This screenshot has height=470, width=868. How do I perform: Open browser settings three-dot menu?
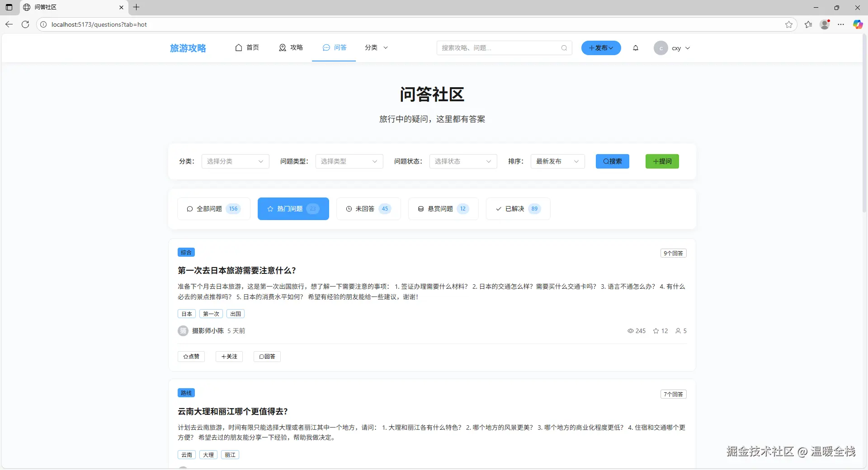[x=840, y=24]
